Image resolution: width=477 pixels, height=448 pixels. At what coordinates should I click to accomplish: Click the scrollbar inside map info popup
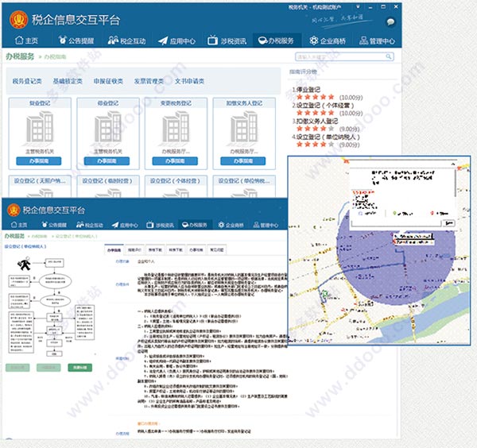point(455,183)
